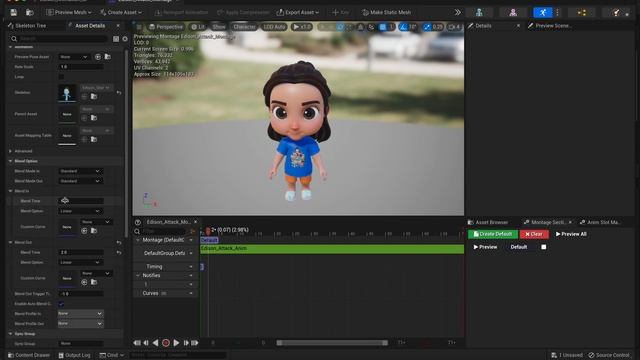This screenshot has width=640, height=360.
Task: Click the Save asset icon
Action: coord(13,12)
